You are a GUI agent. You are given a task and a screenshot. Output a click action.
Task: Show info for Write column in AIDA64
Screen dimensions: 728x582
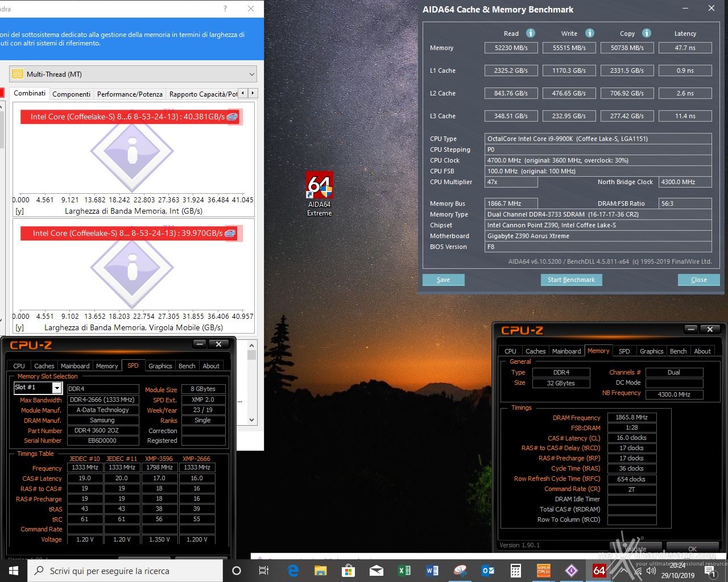[590, 33]
